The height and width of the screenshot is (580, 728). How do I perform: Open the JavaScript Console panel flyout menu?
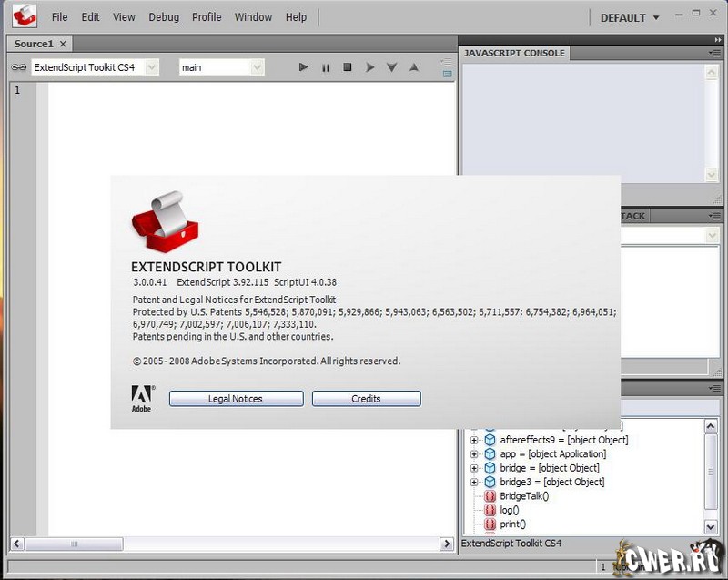pyautogui.click(x=715, y=53)
